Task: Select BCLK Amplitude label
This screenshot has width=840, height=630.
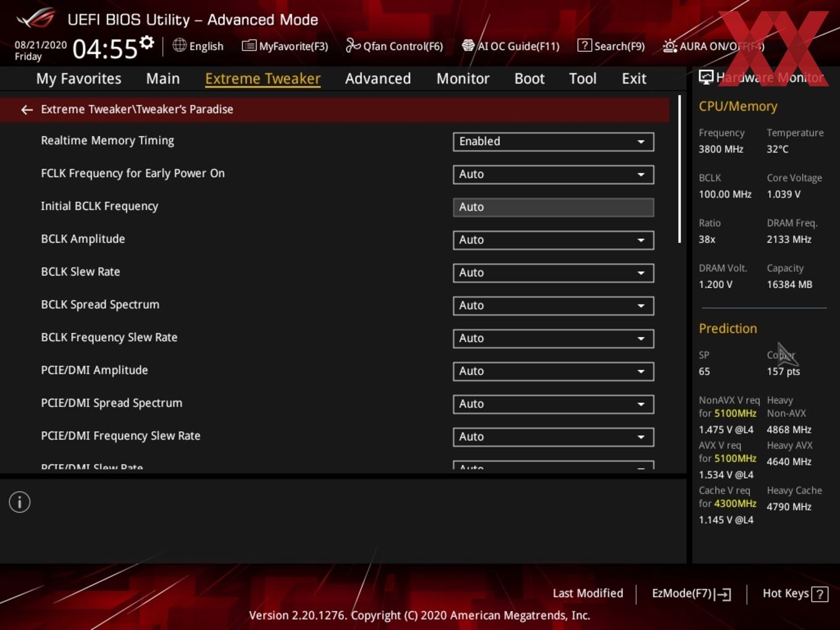Action: click(83, 238)
